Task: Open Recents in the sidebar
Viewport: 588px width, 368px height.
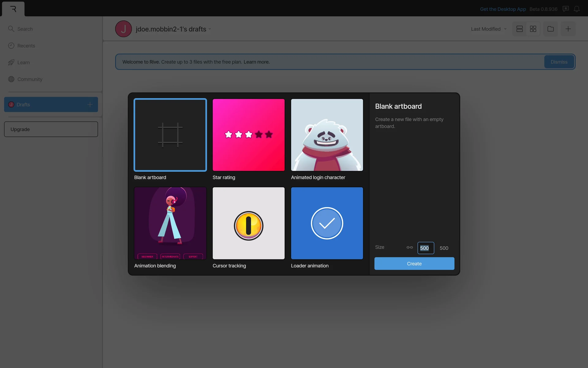Action: click(x=26, y=46)
